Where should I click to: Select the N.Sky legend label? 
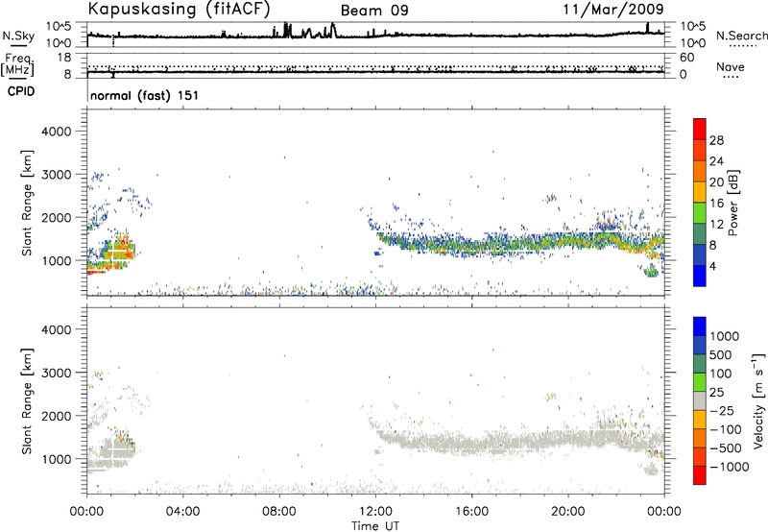coord(18,36)
